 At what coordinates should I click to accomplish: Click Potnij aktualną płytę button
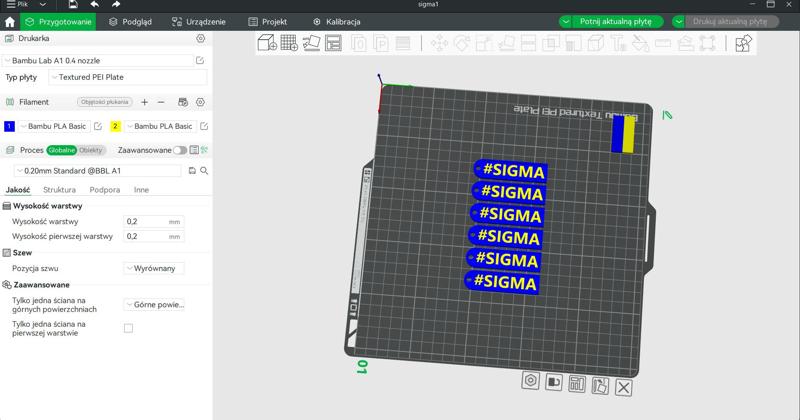coord(616,21)
